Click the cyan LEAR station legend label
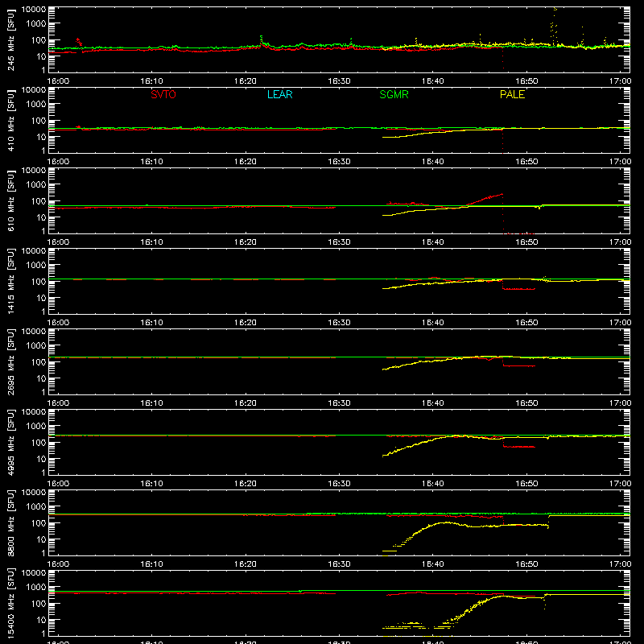This screenshot has height=644, width=644. [279, 94]
